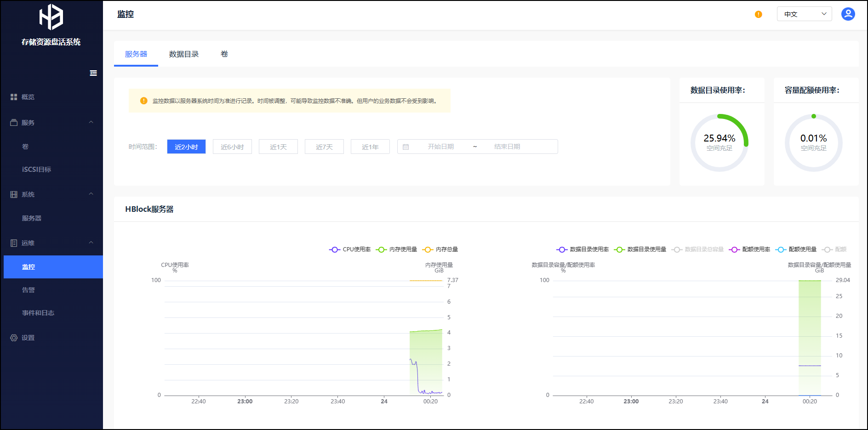Click the 数据目录使用率 card title

click(718, 90)
